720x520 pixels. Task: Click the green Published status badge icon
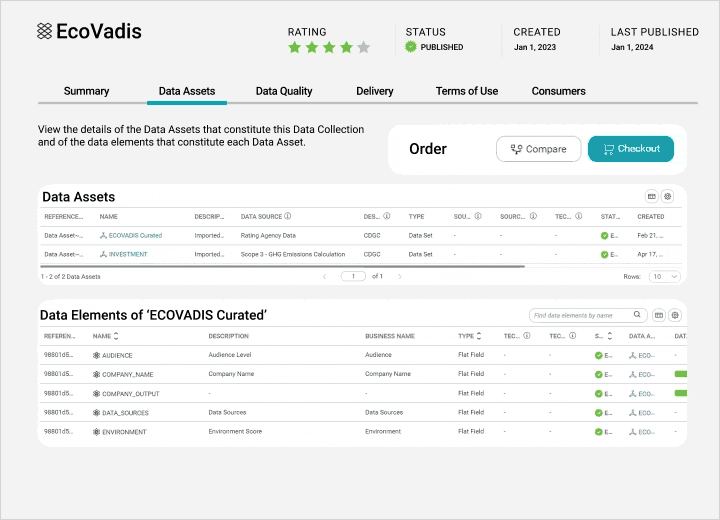[411, 47]
